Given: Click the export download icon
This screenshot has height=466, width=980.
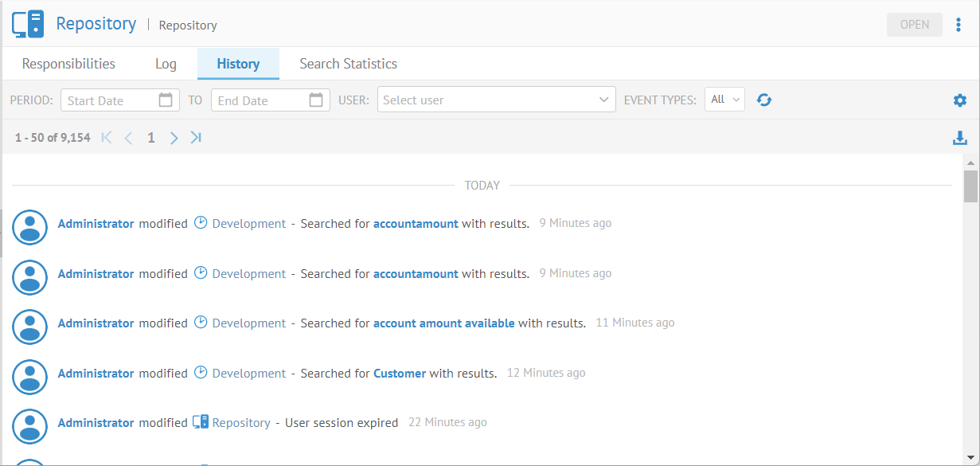Looking at the screenshot, I should (960, 138).
